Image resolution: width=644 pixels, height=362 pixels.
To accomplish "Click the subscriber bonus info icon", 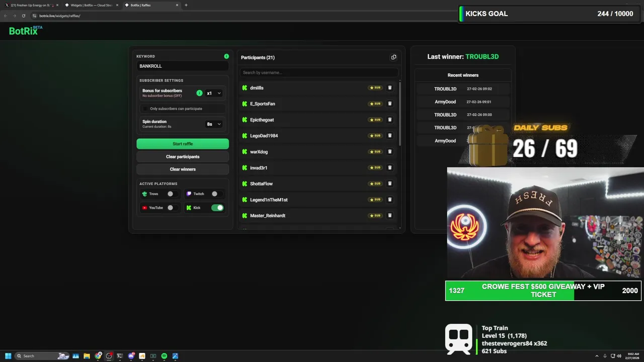I will (199, 93).
